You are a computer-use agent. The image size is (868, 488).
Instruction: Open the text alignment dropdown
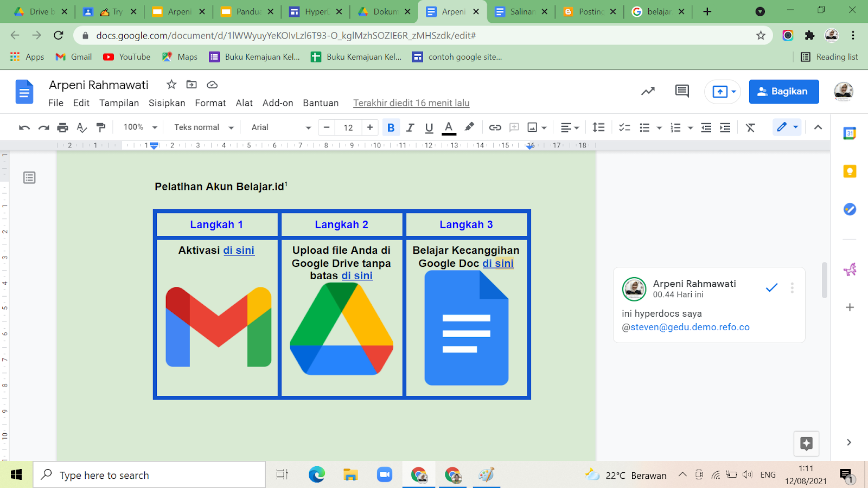(x=570, y=127)
